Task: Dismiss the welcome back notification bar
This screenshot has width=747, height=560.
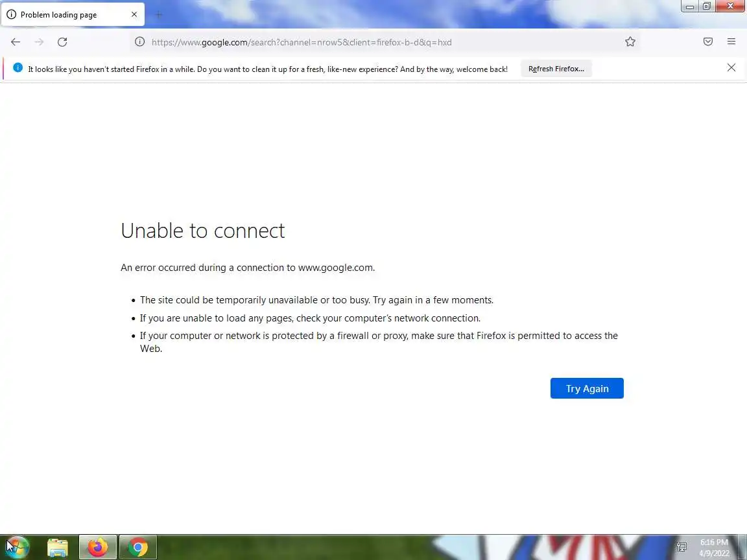Action: coord(731,67)
